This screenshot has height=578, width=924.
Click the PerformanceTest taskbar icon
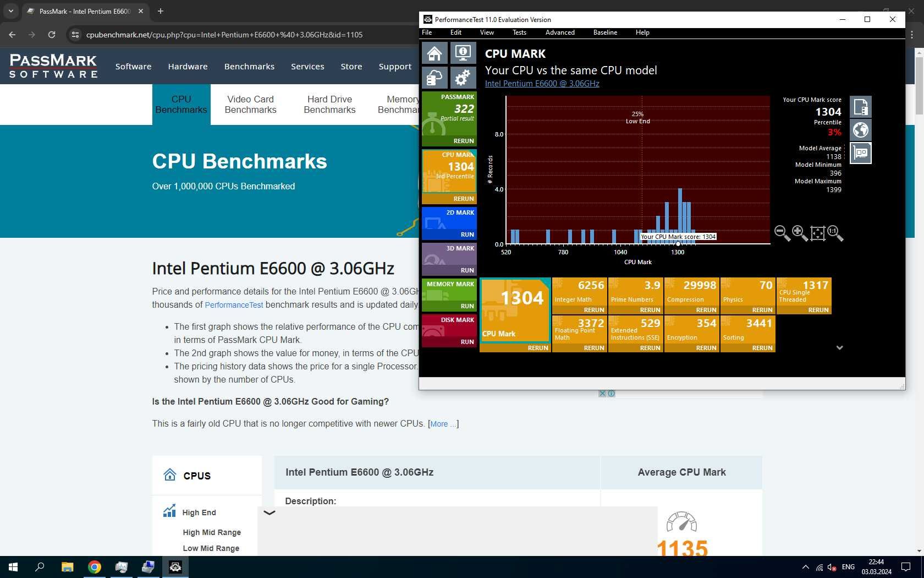point(175,567)
